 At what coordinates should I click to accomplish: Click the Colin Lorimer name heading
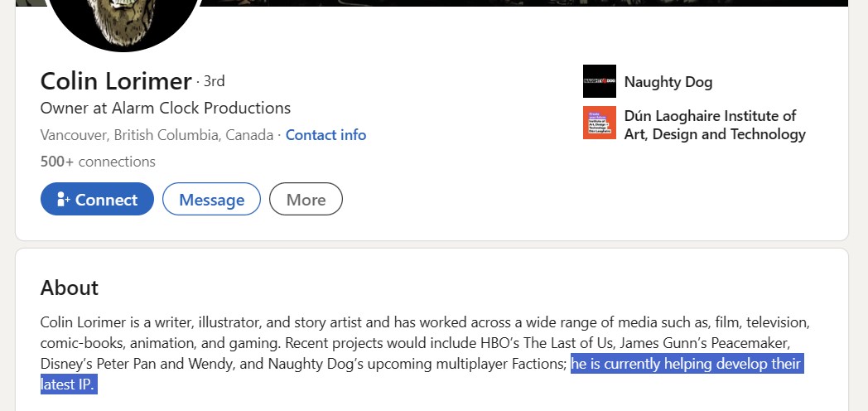click(116, 81)
